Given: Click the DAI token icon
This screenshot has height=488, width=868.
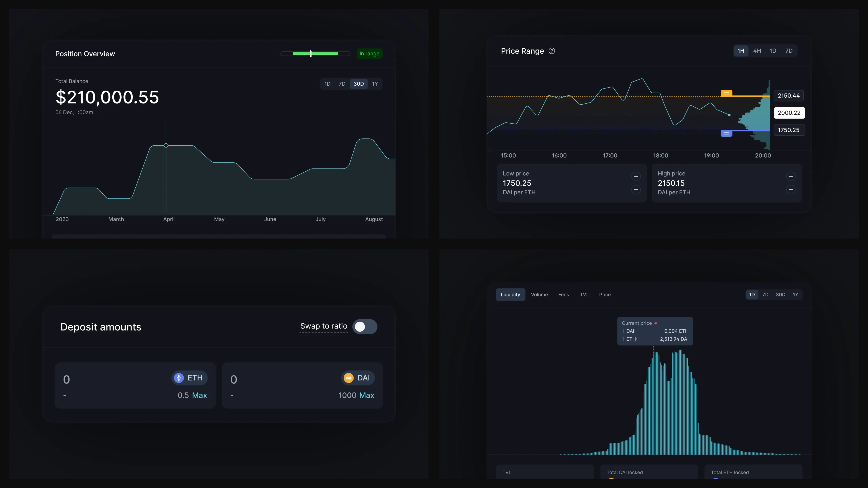Looking at the screenshot, I should coord(348,378).
